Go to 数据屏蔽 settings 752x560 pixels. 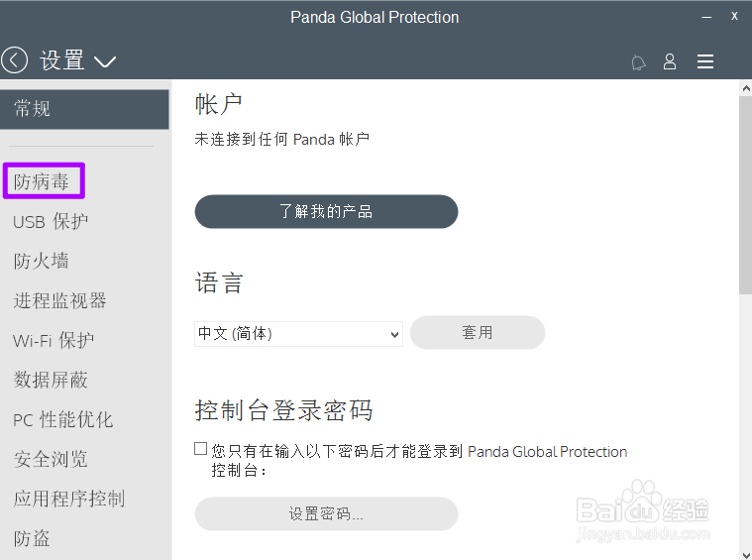51,380
